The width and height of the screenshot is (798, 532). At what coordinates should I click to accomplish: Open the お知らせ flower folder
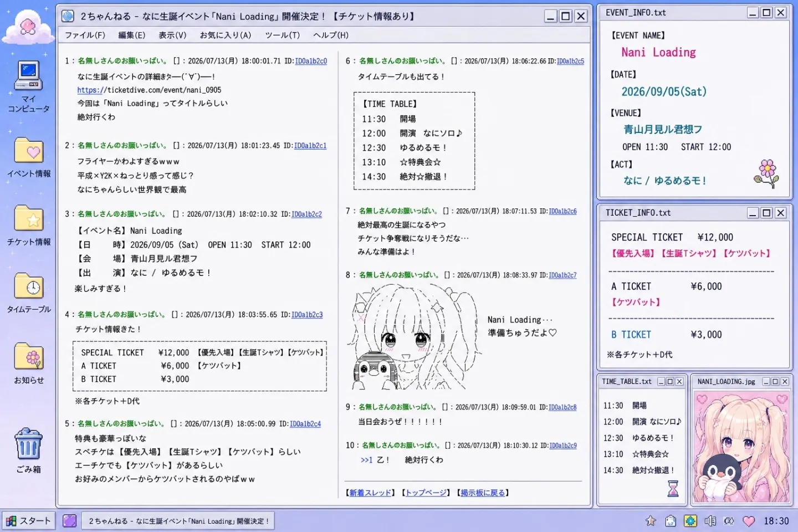(29, 363)
